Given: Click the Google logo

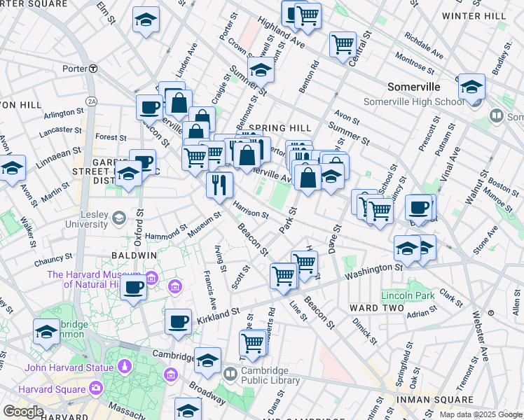Looking at the screenshot, I should point(23,412).
